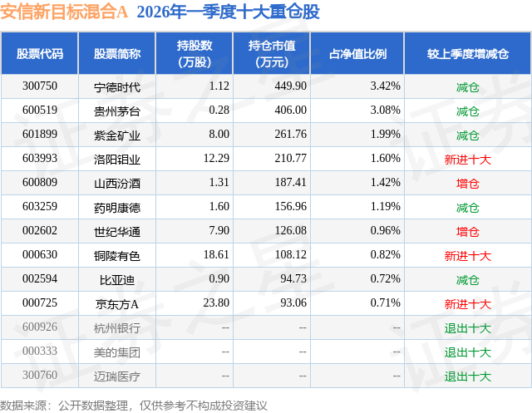Select stock code 300750
This screenshot has height=413, width=532.
[x=40, y=86]
